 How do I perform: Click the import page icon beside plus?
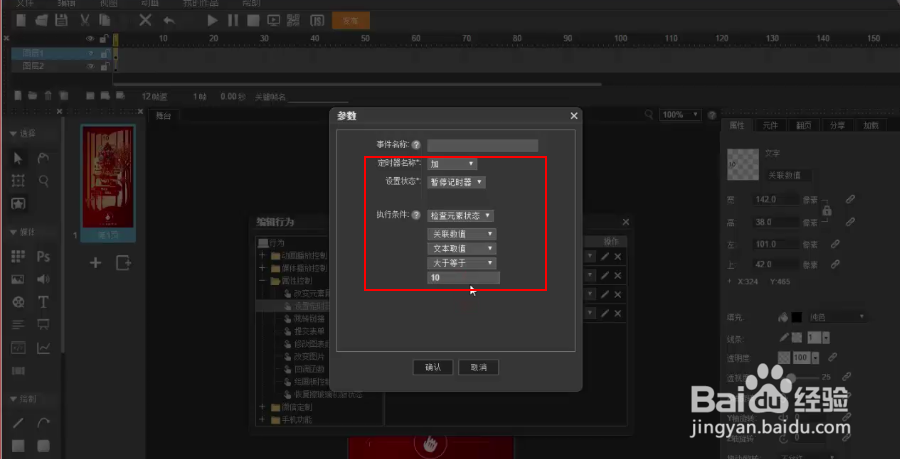tap(123, 263)
